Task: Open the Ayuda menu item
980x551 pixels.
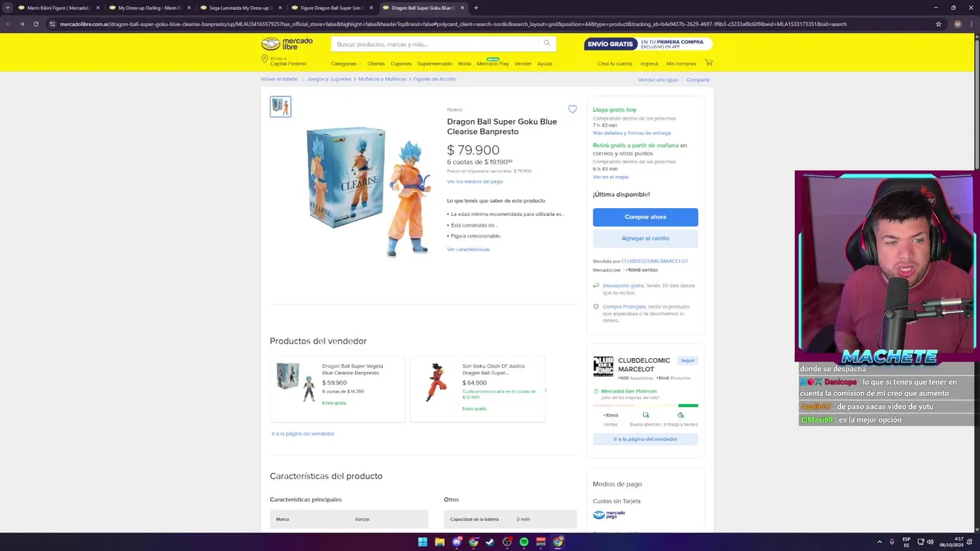Action: (x=544, y=64)
